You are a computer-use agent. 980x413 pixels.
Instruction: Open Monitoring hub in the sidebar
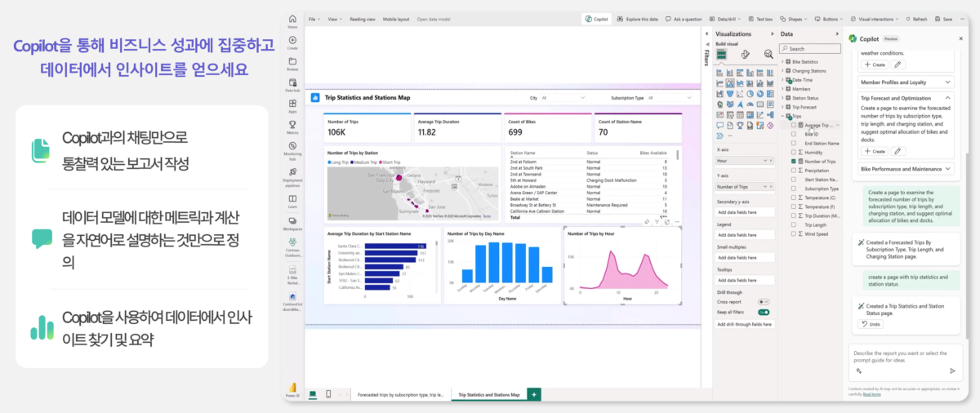tap(292, 149)
